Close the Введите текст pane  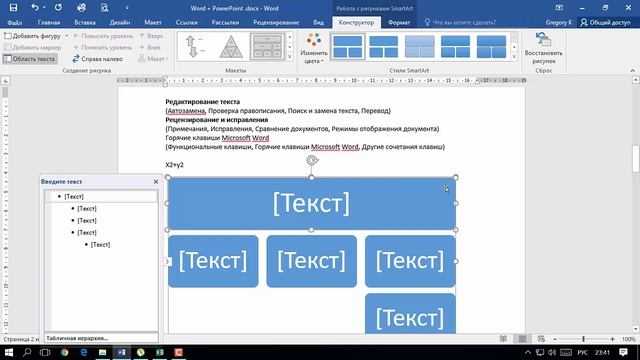(156, 182)
